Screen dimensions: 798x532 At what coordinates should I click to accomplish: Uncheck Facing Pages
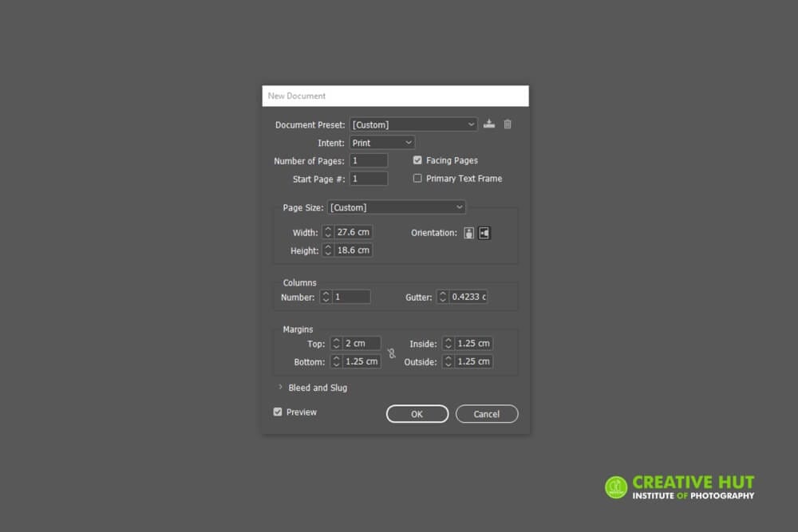[417, 160]
